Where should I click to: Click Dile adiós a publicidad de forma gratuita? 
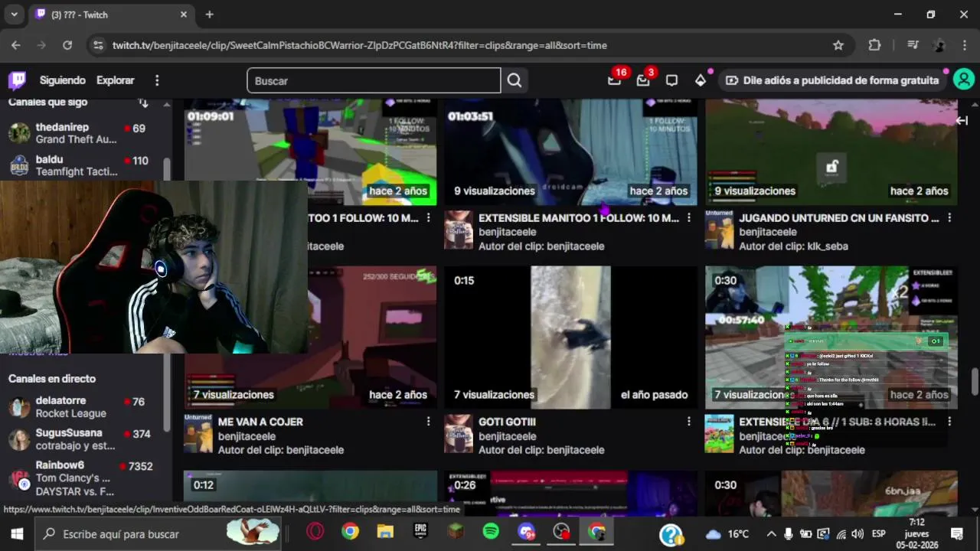(831, 80)
